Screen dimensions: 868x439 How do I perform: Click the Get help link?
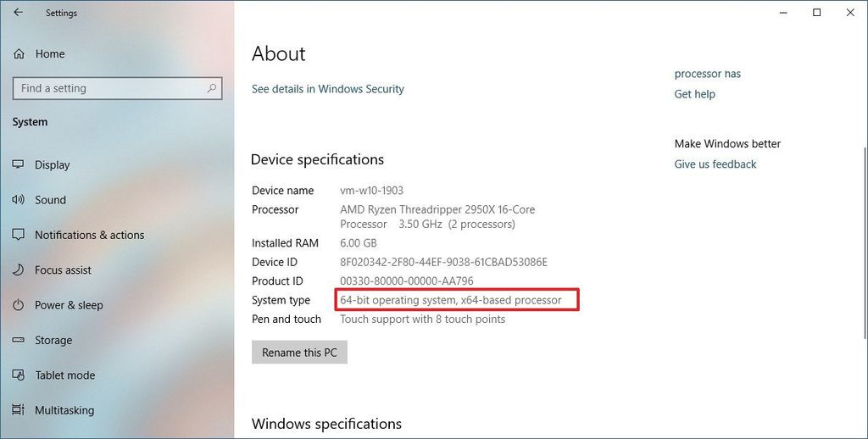tap(694, 94)
